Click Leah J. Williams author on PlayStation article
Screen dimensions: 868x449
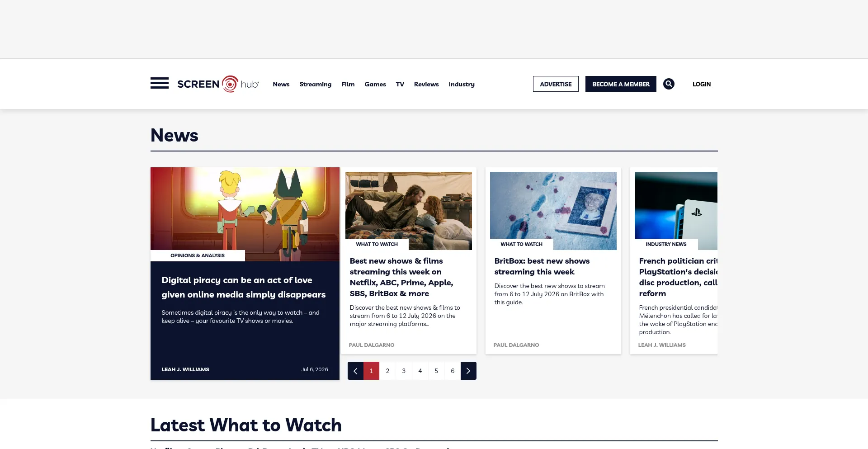(x=662, y=345)
